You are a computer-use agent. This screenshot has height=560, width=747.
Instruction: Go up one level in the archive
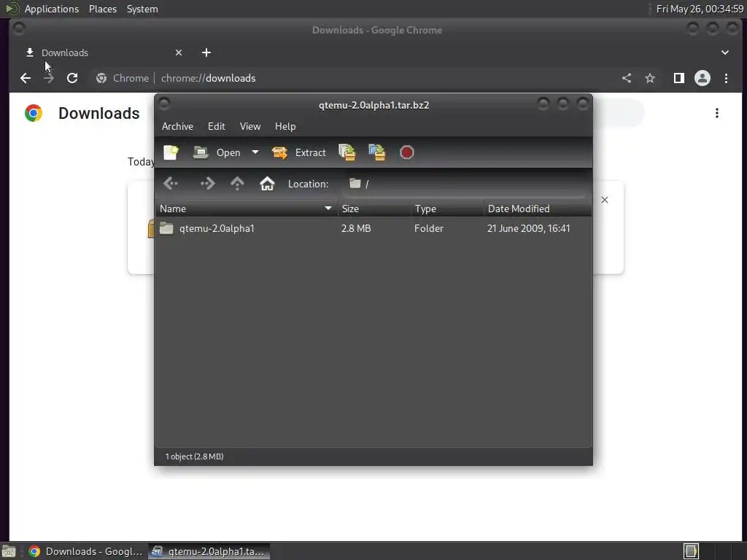(237, 183)
